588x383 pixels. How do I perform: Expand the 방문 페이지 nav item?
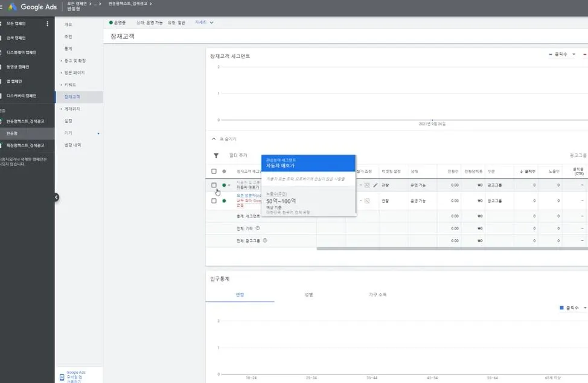[x=61, y=72]
